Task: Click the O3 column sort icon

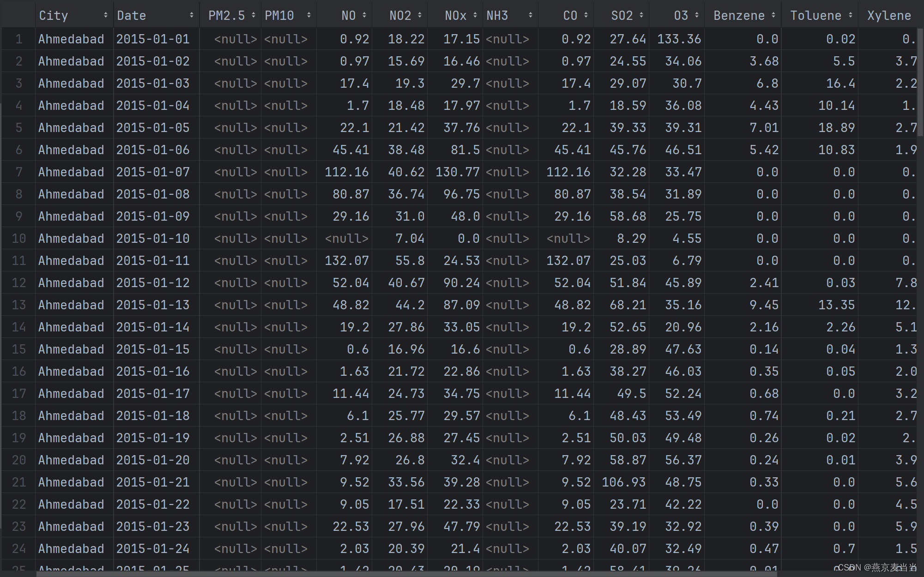Action: pos(697,15)
